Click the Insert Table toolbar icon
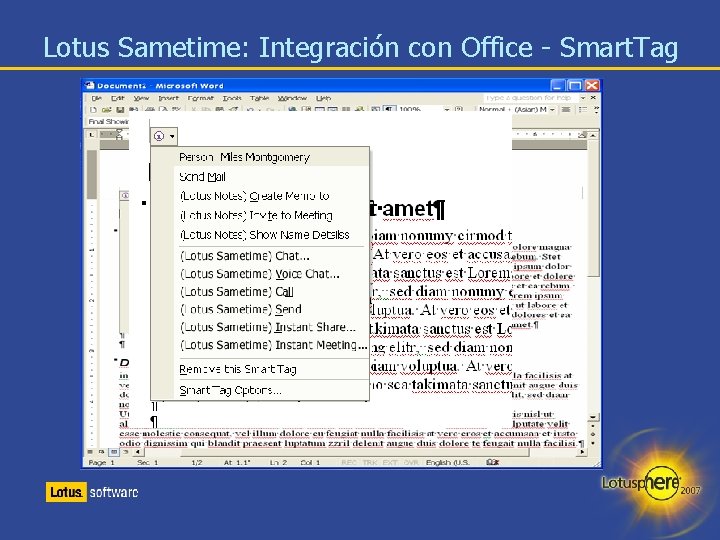The image size is (720, 540). click(319, 110)
